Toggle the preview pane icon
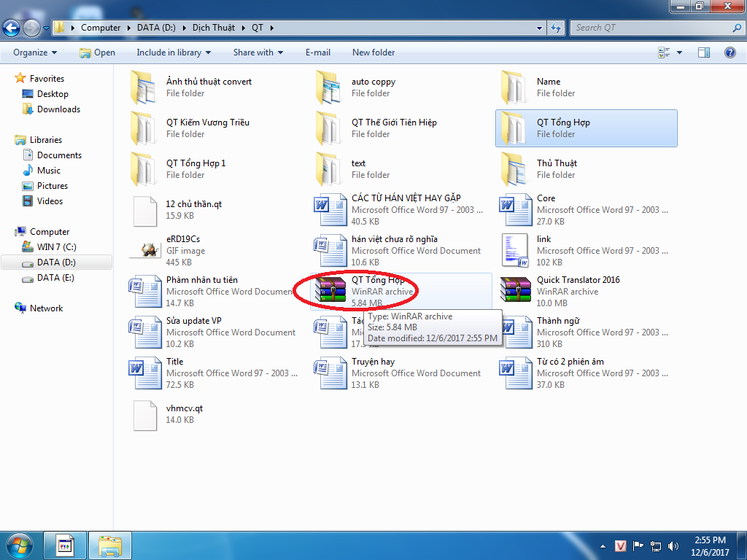The image size is (747, 560). (704, 52)
